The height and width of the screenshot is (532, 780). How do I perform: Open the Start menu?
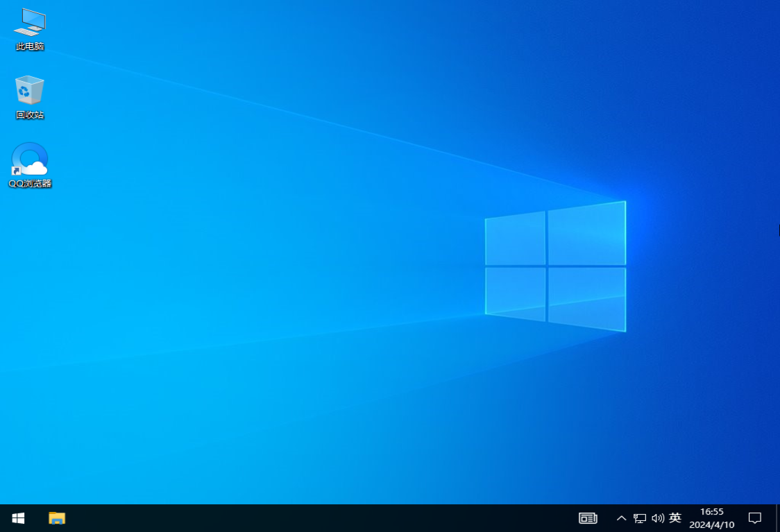coord(17,518)
